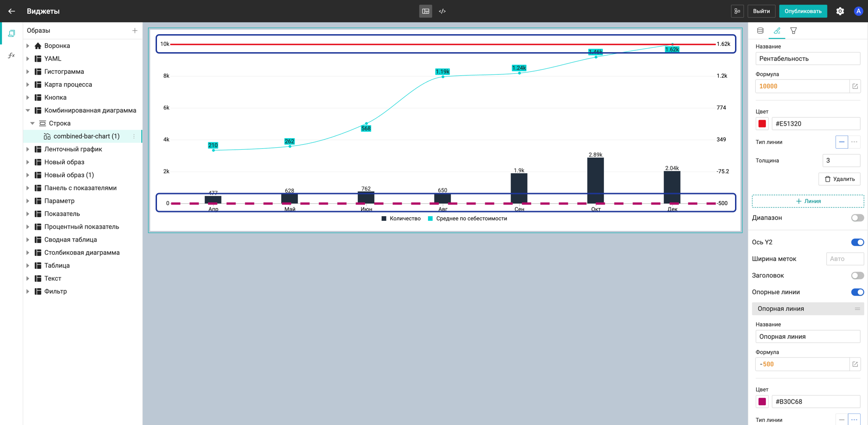
Task: Select the dashed line type for Рентабельность
Action: (854, 142)
